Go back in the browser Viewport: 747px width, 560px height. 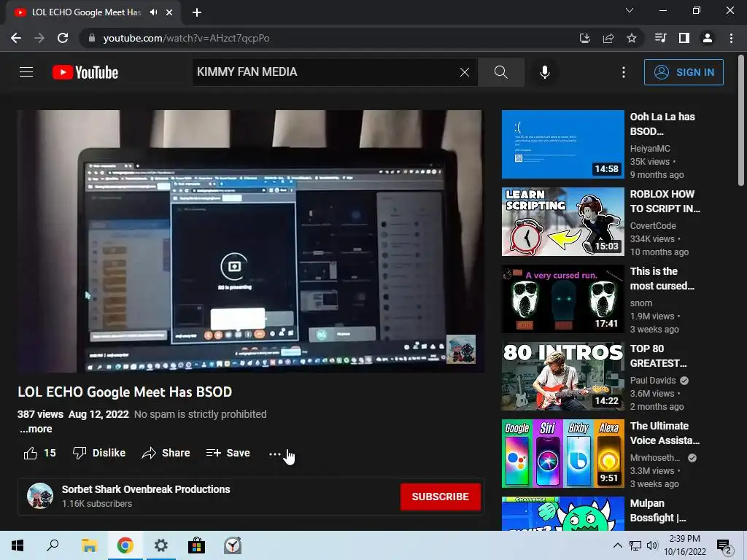pyautogui.click(x=16, y=38)
